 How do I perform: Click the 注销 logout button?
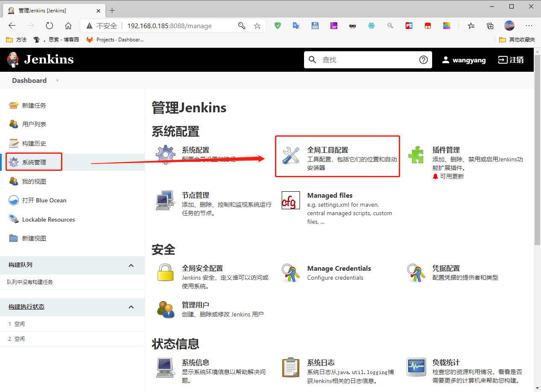[x=511, y=60]
